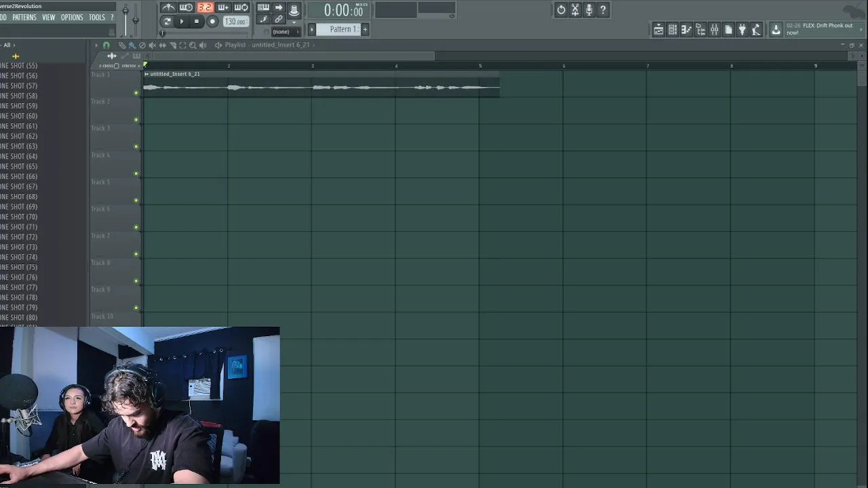Open the FLEX Drift Phonk news item

(x=819, y=29)
